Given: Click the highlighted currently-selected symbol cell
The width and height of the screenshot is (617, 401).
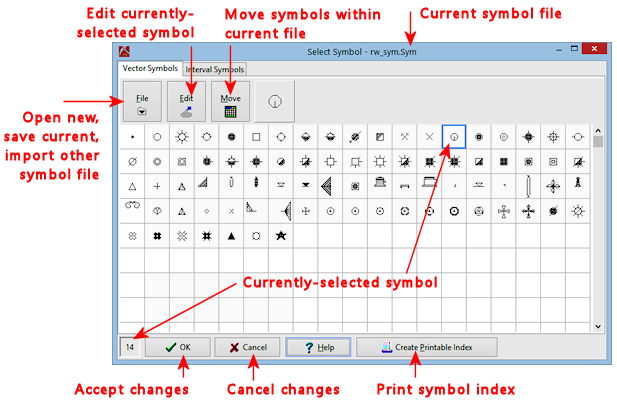Looking at the screenshot, I should [x=454, y=136].
